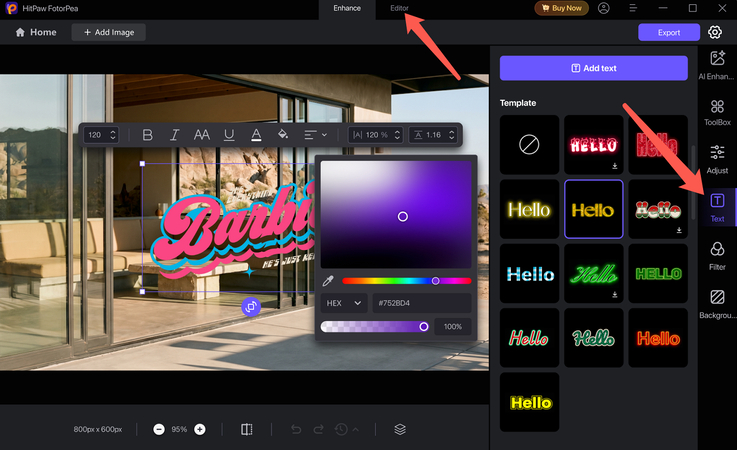Click the HitPaw FotorPea app logo
The width and height of the screenshot is (737, 450).
[11, 8]
